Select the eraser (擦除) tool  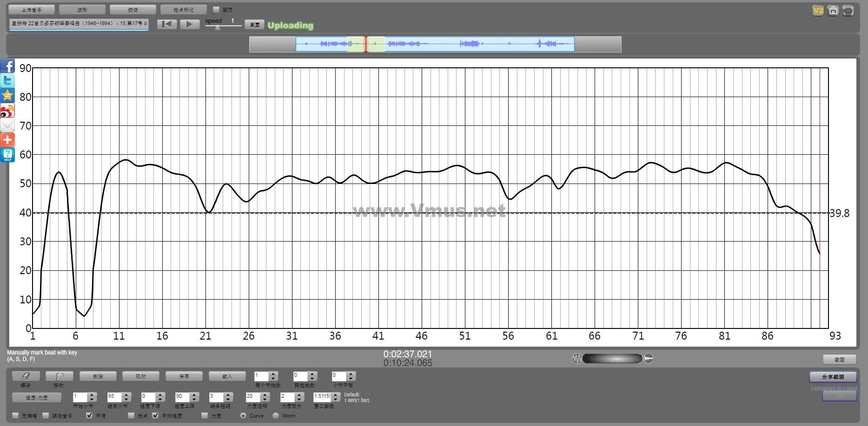click(x=26, y=376)
